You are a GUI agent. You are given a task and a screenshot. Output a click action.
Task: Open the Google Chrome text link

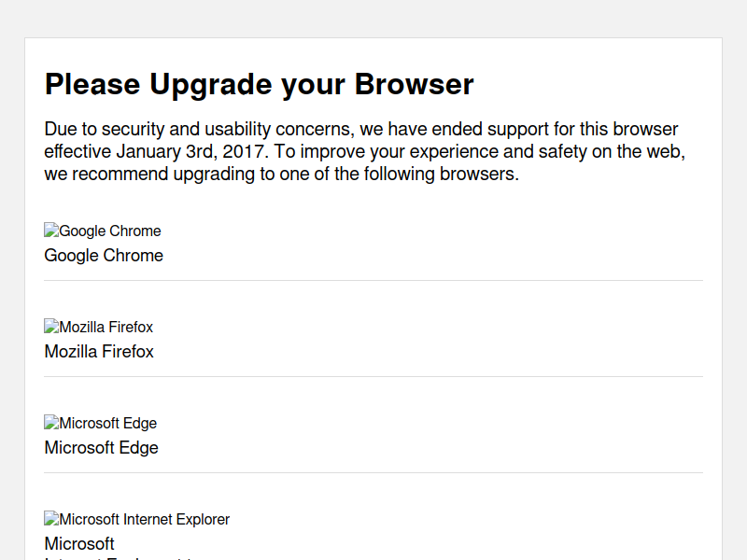[104, 256]
